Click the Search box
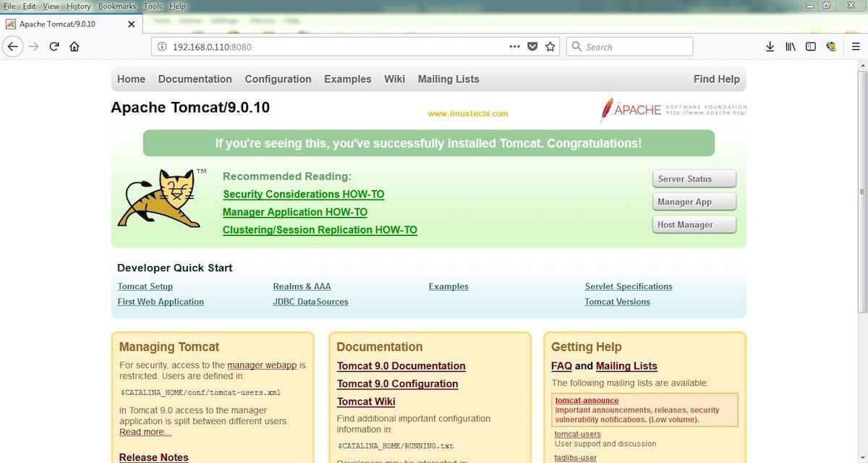The image size is (868, 463). pos(629,46)
